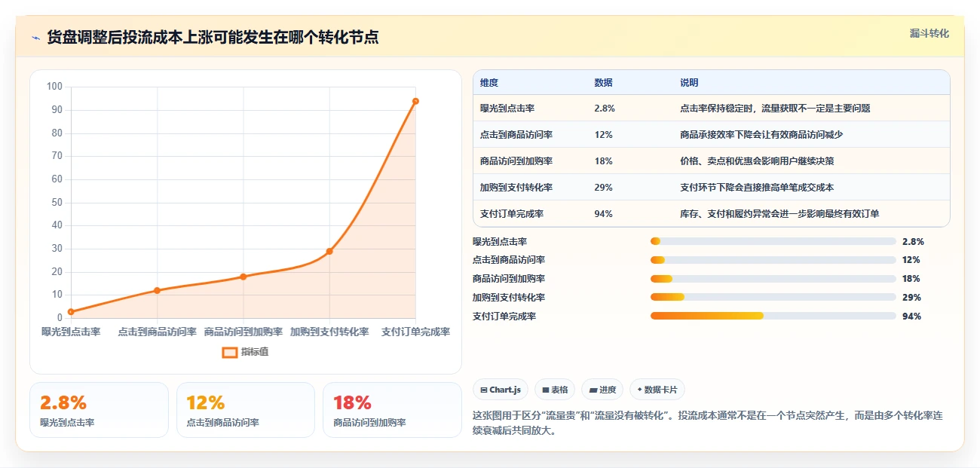This screenshot has width=980, height=468.
Task: Click the icon in the 表格 chip
Action: pyautogui.click(x=546, y=390)
